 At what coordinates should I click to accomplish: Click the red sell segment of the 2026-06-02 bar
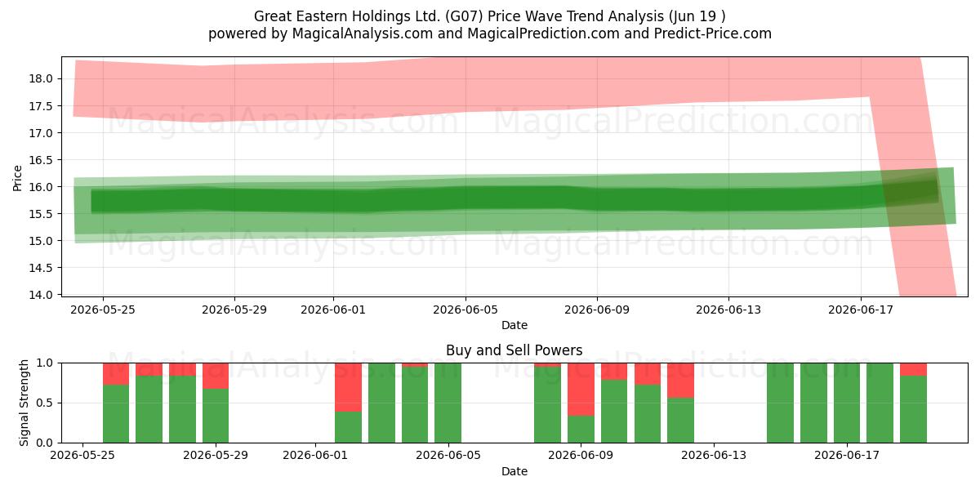tap(348, 387)
